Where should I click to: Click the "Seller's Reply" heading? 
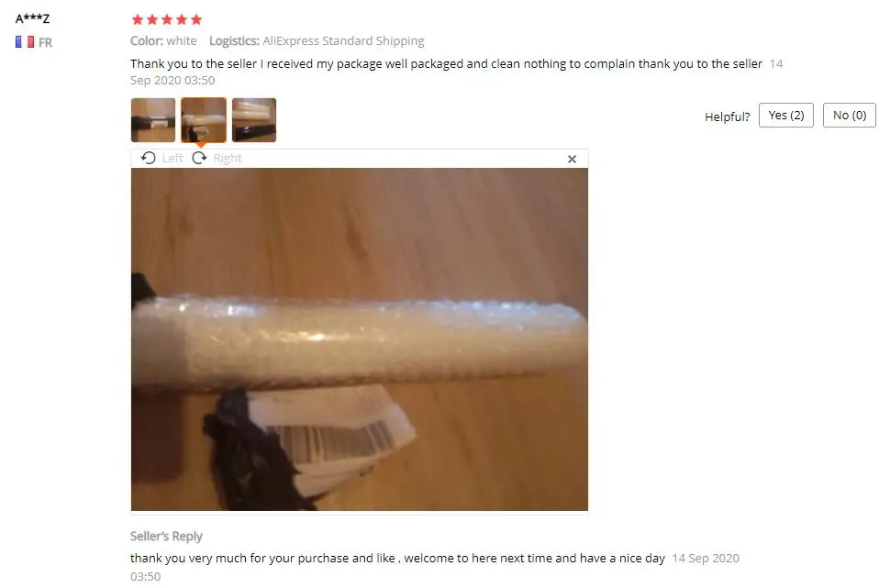coord(166,537)
